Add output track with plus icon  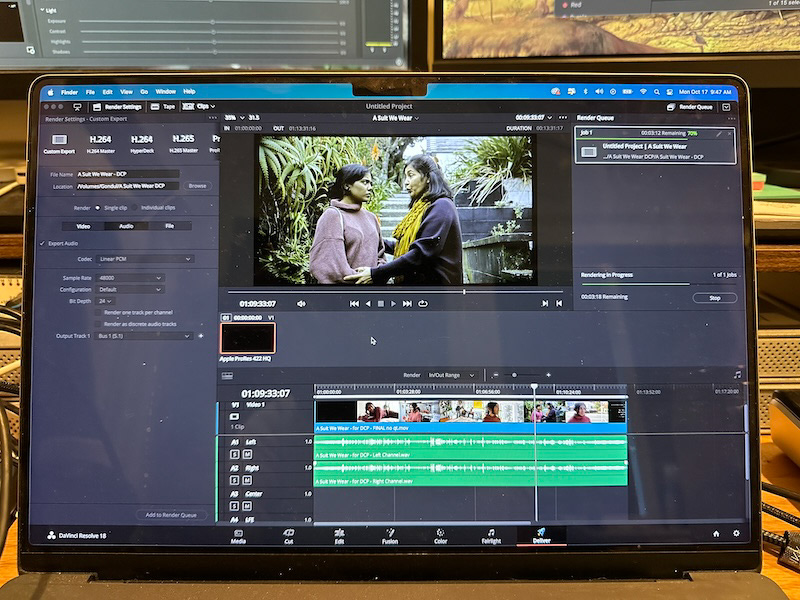coord(201,336)
